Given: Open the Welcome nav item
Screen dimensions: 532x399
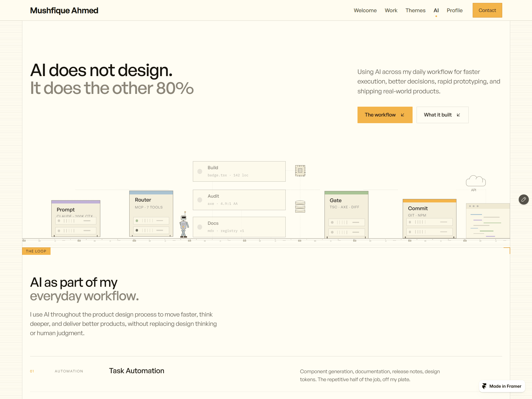Looking at the screenshot, I should click(365, 10).
